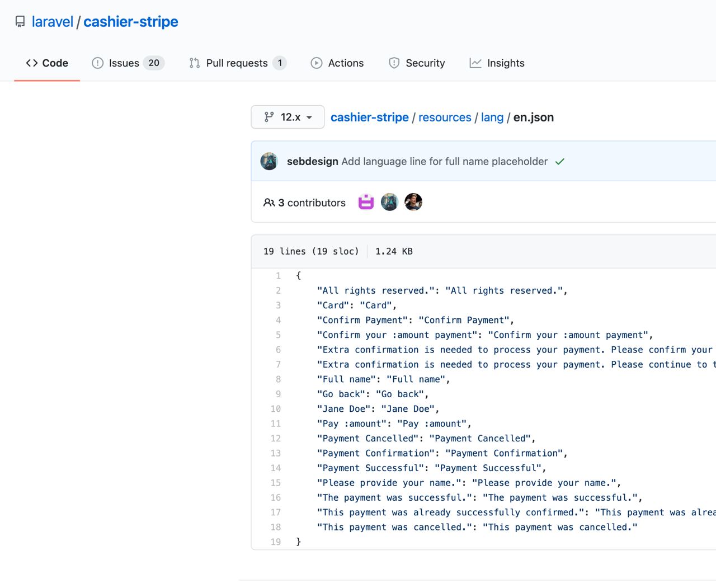
Task: Click sebdesign's commit avatar
Action: (x=269, y=161)
